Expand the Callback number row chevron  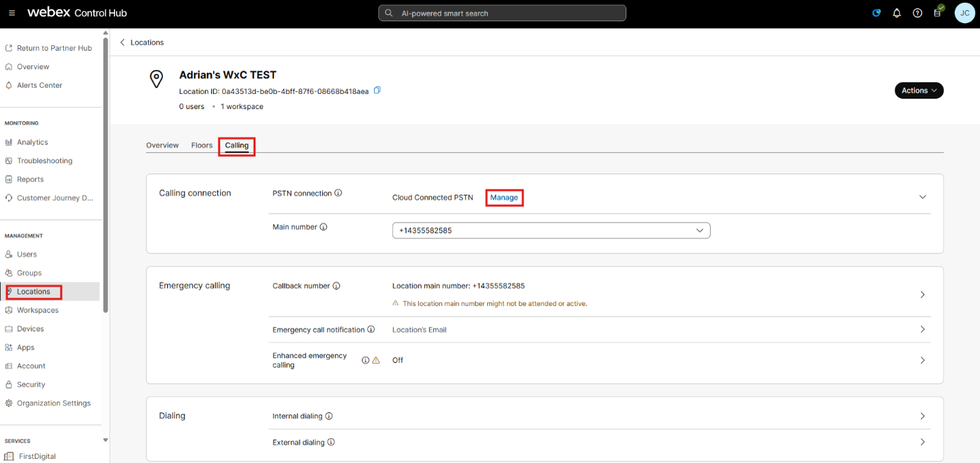click(x=922, y=295)
